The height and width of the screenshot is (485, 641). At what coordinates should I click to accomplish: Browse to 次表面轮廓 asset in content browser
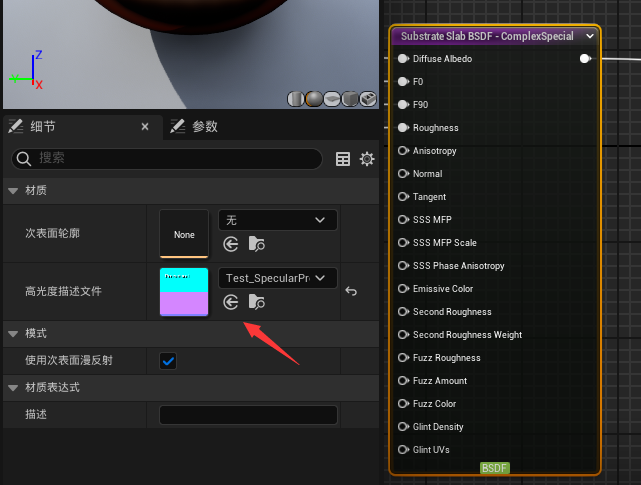point(257,244)
